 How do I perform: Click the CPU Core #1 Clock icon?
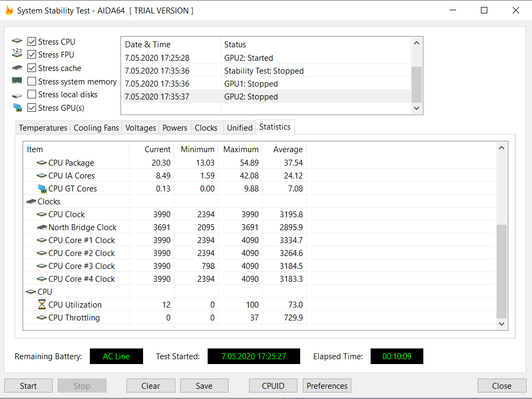[x=41, y=240]
